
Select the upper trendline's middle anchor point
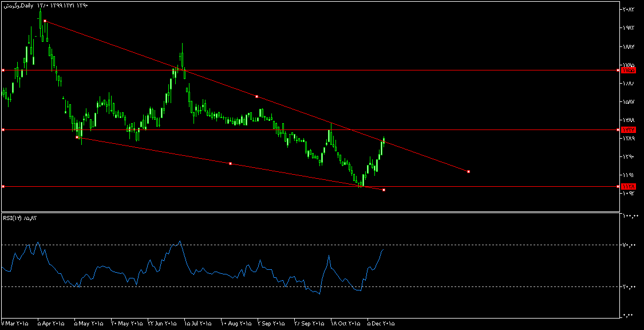(256, 97)
